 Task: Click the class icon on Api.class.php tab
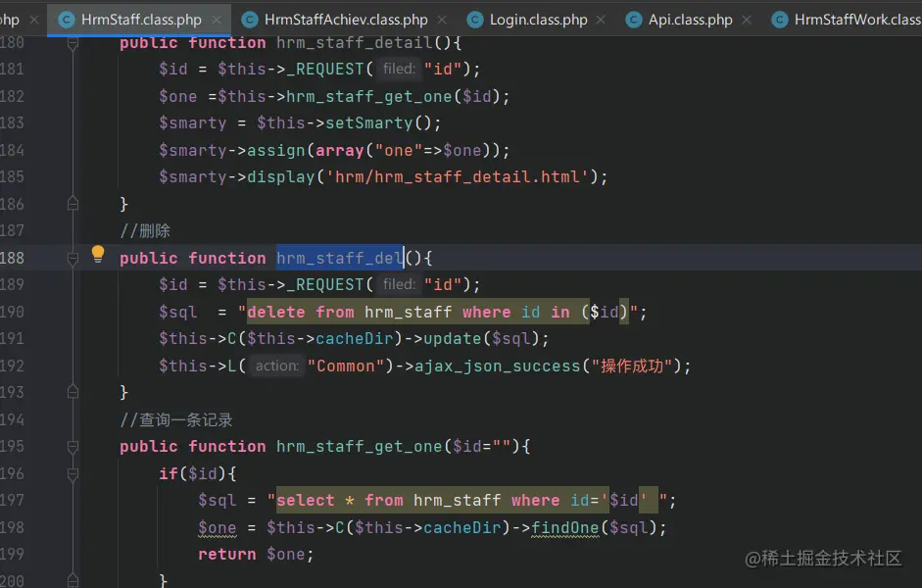pos(634,20)
